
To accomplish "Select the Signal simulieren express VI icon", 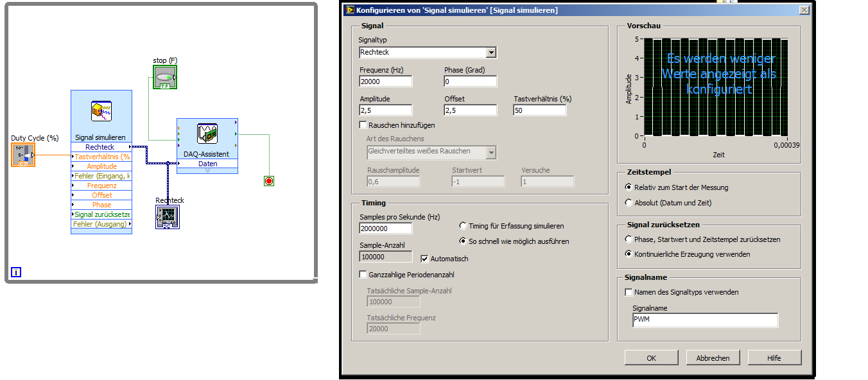I will pos(101,111).
